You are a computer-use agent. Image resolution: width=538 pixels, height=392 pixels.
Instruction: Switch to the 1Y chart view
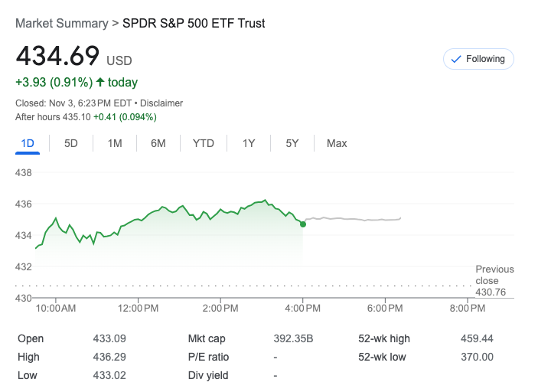point(249,143)
